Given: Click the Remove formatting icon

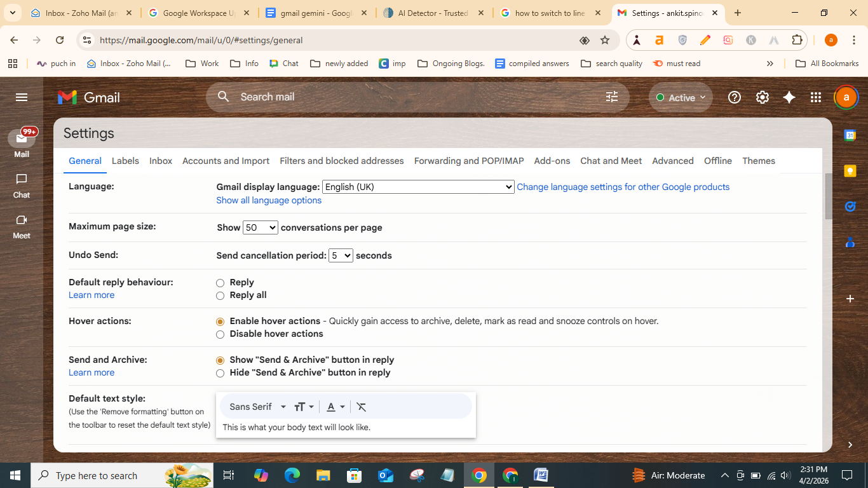Looking at the screenshot, I should coord(362,406).
